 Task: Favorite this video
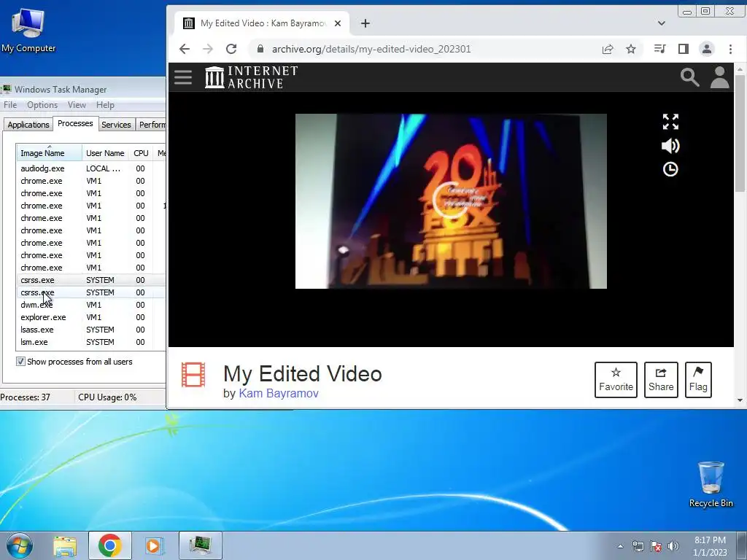tap(616, 380)
